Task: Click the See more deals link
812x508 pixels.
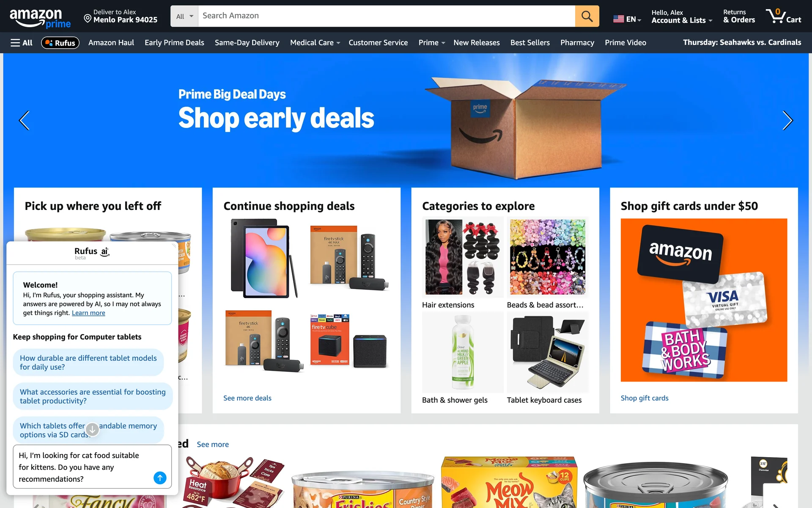Action: [x=247, y=398]
